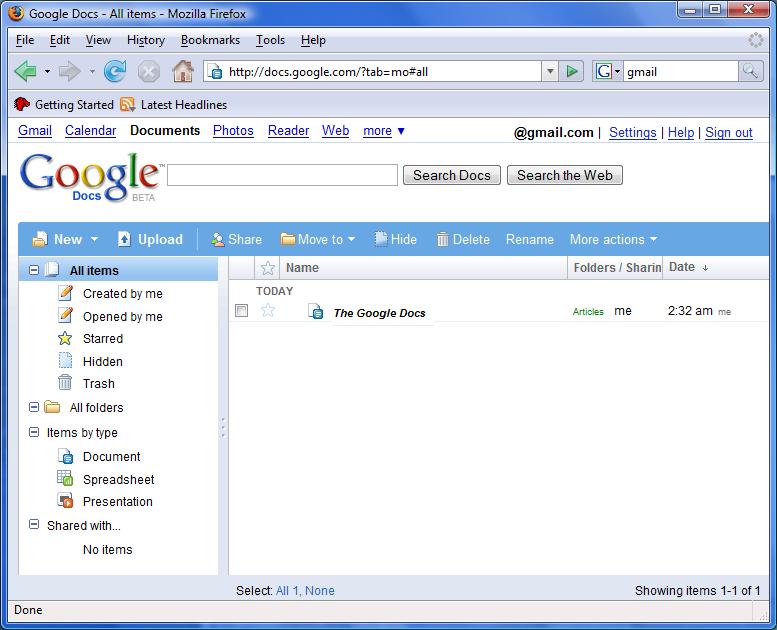Open the back button history dropdown arrow
Image resolution: width=777 pixels, height=630 pixels.
[47, 72]
